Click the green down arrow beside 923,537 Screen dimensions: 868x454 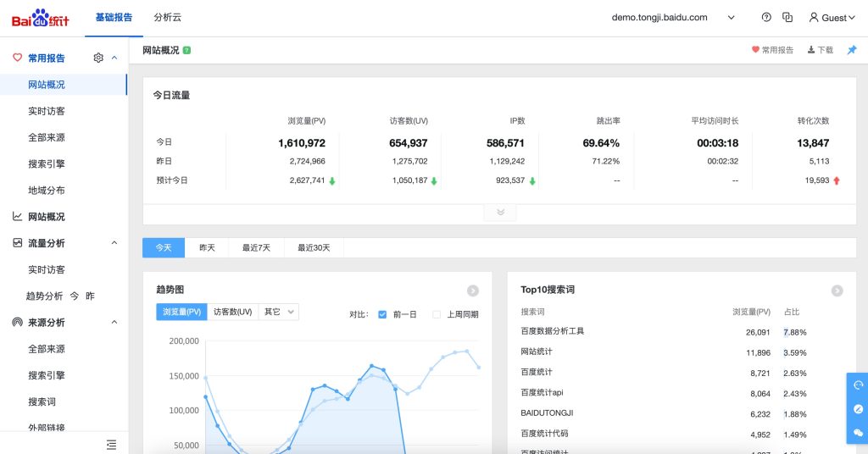[x=532, y=180]
